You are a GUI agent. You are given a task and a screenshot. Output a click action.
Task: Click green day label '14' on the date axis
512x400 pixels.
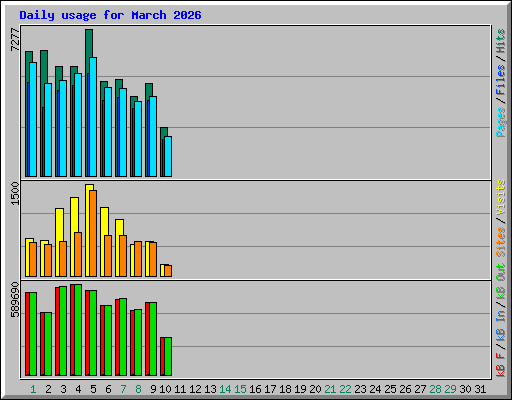[225, 389]
